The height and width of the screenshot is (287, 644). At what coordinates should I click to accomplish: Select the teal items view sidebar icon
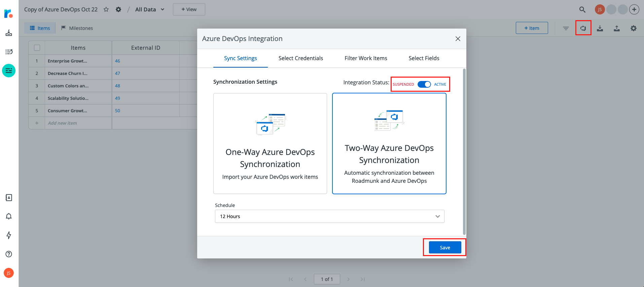pos(9,71)
